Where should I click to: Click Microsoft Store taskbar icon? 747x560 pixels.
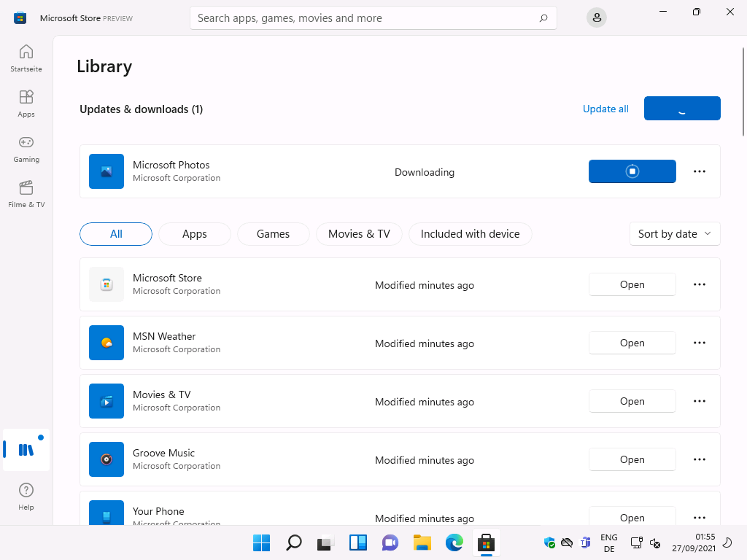pos(486,542)
